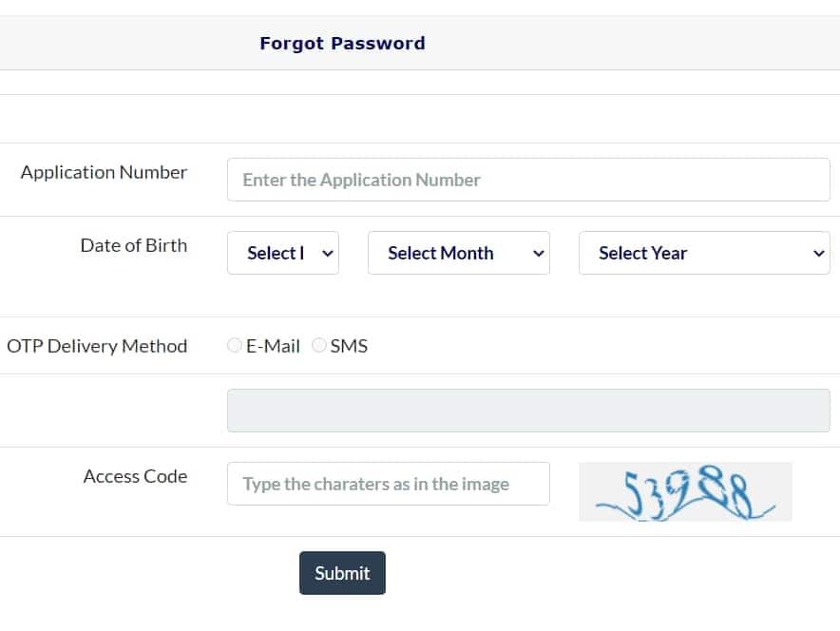Click the OTP Delivery Method label

coord(97,346)
